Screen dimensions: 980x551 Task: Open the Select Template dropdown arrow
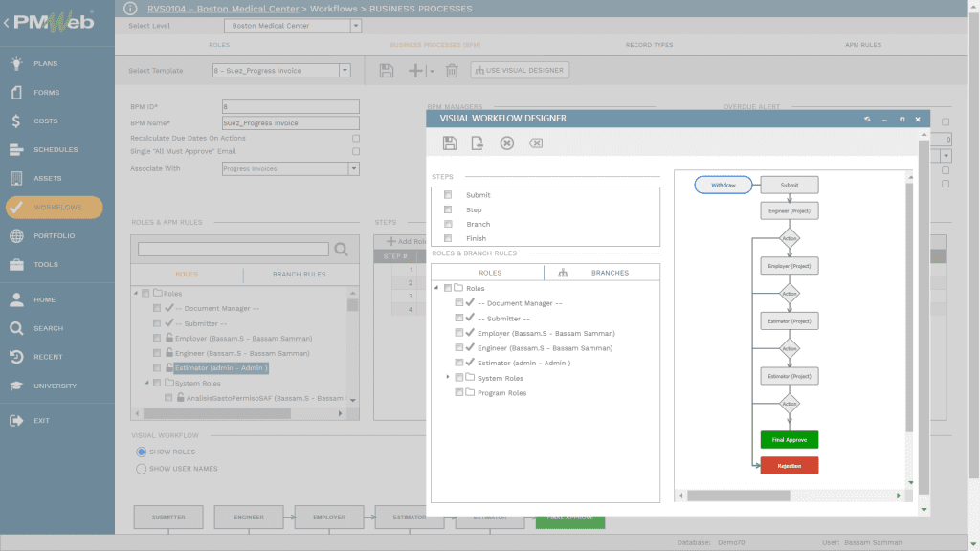tap(345, 71)
